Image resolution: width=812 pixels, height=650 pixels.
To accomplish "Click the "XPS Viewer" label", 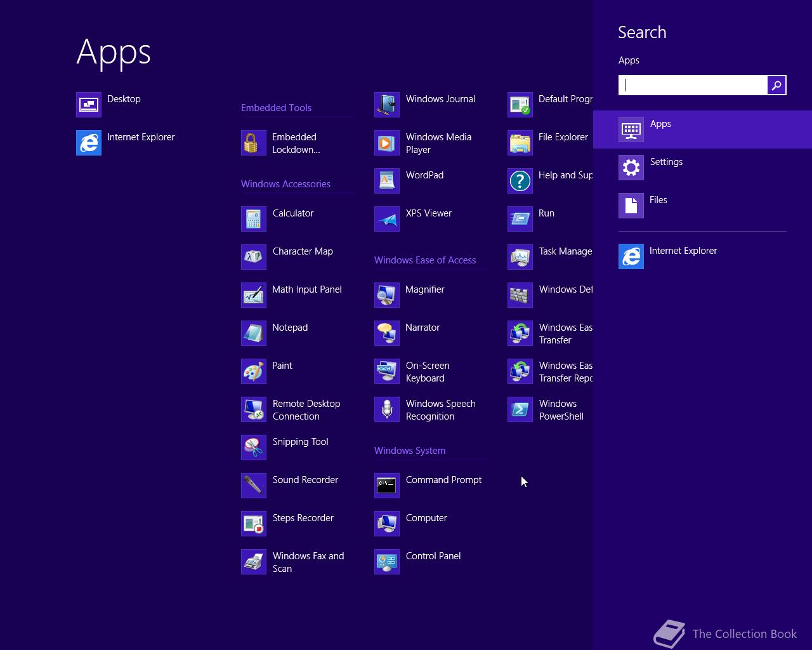I will (x=429, y=213).
